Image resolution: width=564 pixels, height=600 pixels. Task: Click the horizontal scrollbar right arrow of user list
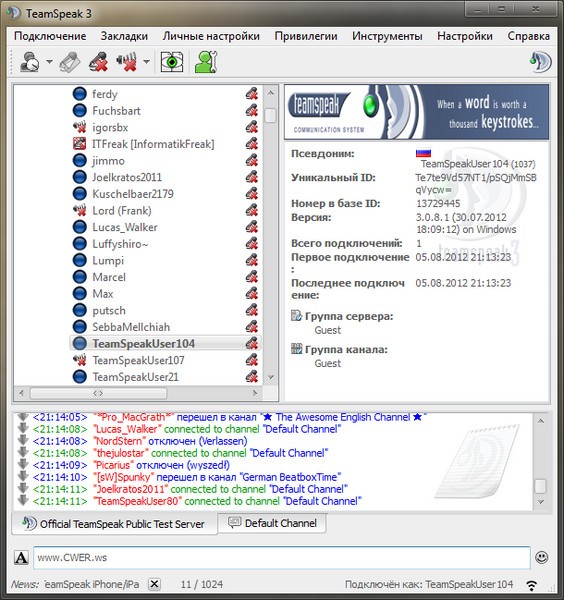pos(255,393)
